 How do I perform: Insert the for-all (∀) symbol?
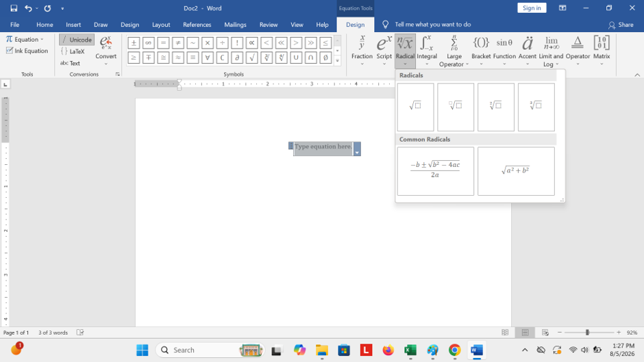point(208,57)
